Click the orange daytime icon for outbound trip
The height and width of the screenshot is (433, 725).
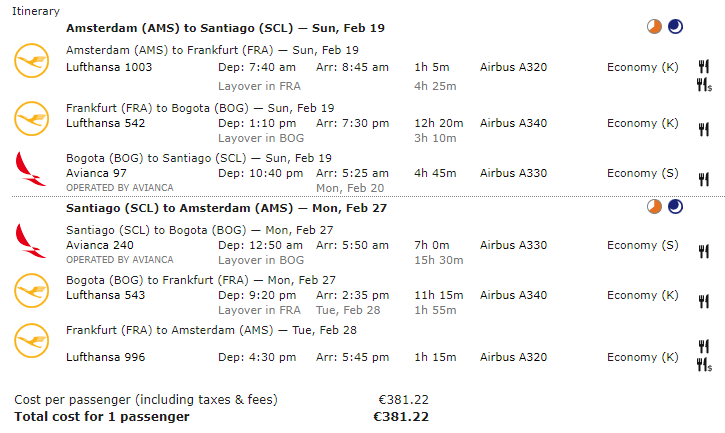654,27
